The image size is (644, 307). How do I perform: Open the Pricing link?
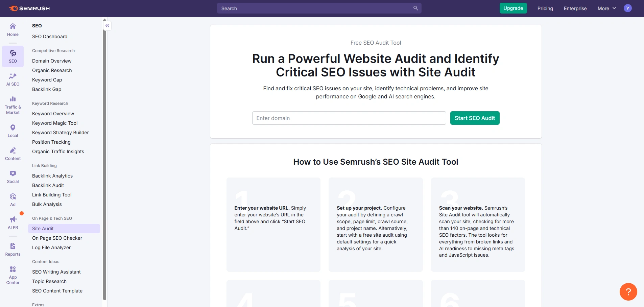pyautogui.click(x=545, y=8)
